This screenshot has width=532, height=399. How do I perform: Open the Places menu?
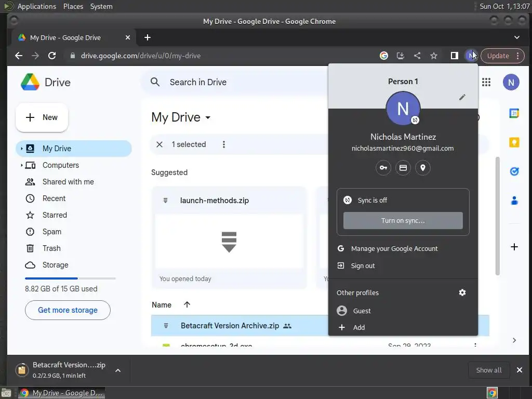coord(73,6)
